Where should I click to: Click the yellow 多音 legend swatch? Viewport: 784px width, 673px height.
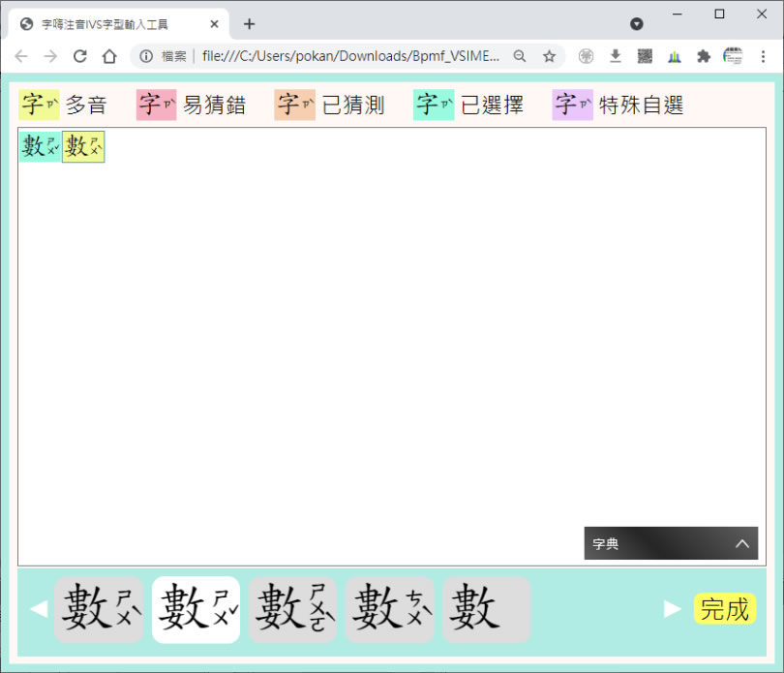click(x=39, y=105)
